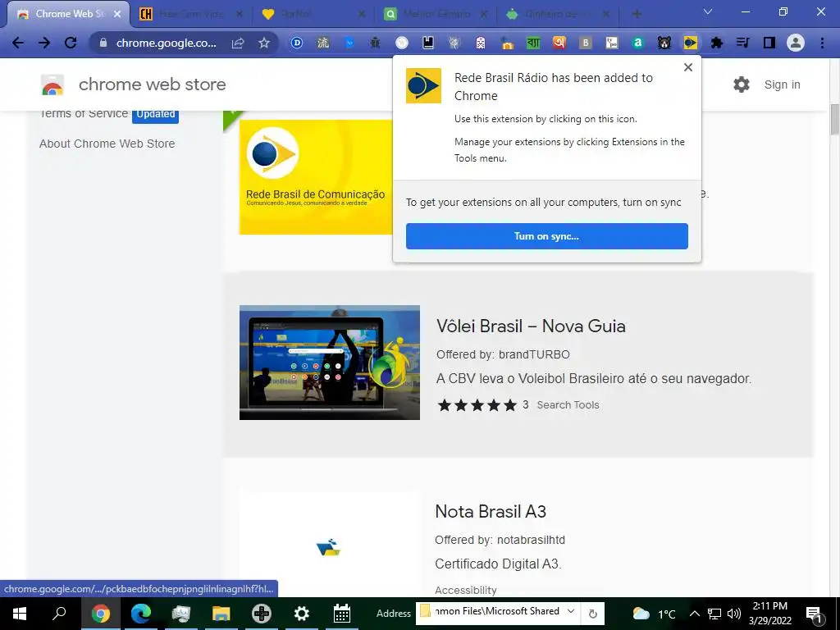Open Chrome's three-dot menu
The height and width of the screenshot is (630, 840).
point(822,43)
